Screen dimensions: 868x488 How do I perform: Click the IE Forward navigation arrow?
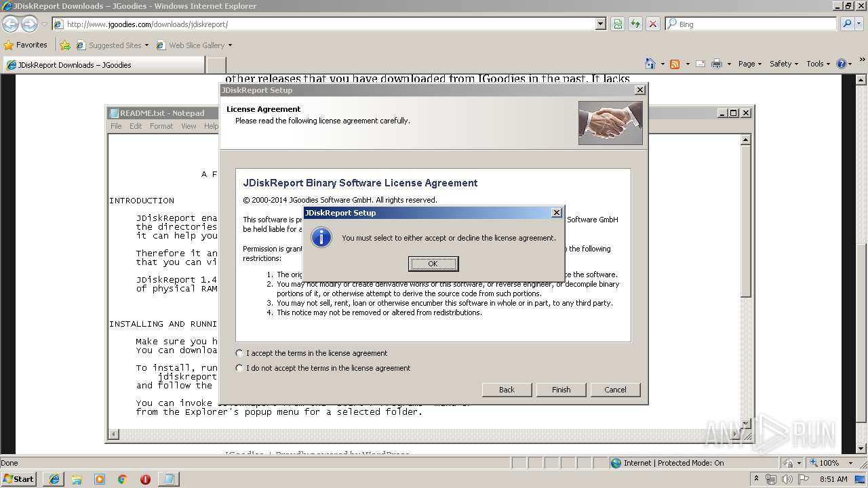29,24
